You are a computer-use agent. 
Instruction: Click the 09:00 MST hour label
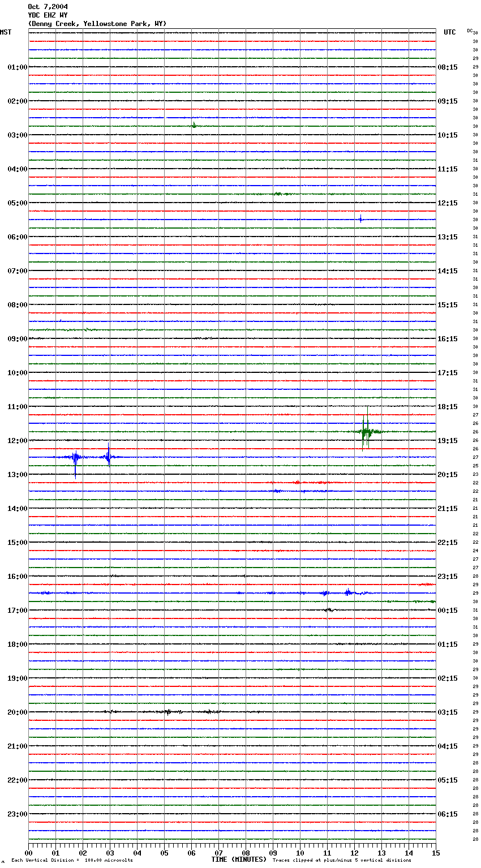point(18,339)
